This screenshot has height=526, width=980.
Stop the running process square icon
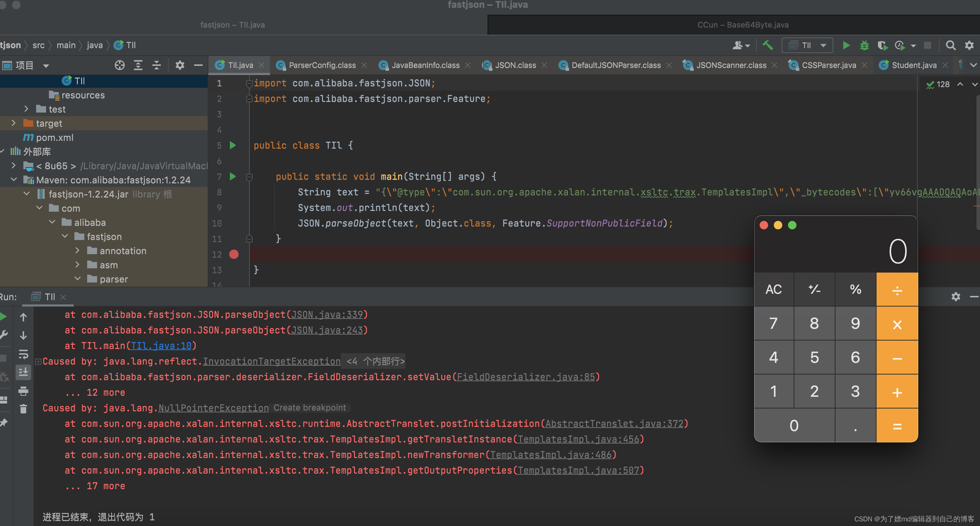tap(928, 46)
